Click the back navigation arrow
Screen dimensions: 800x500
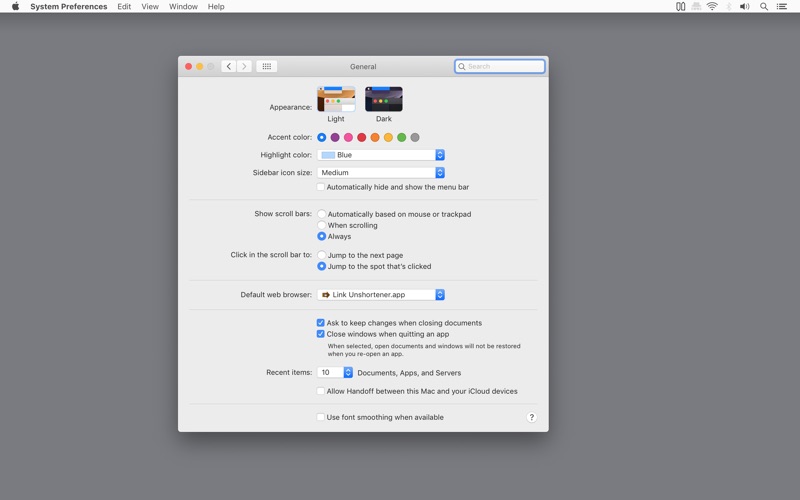pyautogui.click(x=229, y=67)
